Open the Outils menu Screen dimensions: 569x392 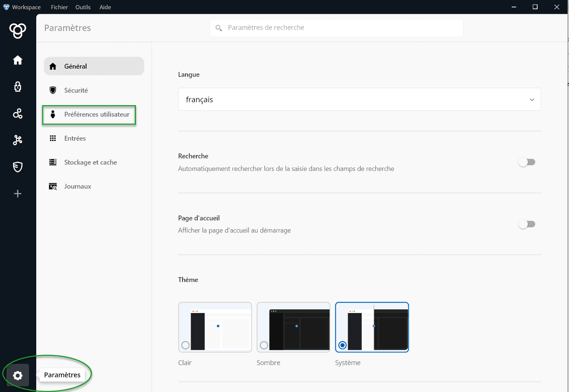point(83,7)
